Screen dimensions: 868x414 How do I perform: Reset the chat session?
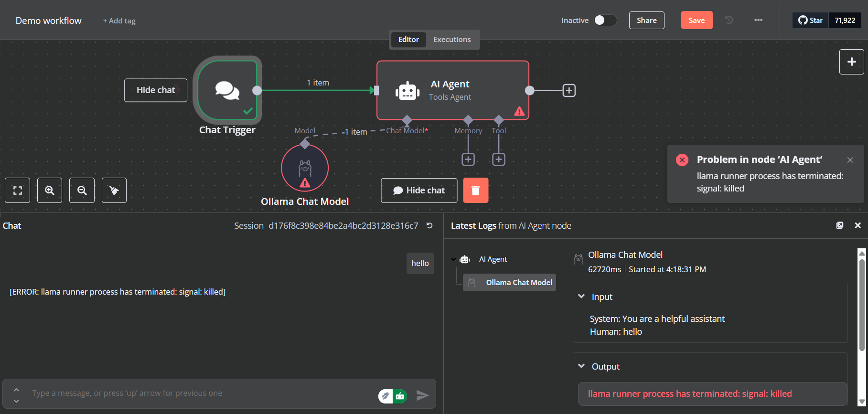(x=429, y=225)
